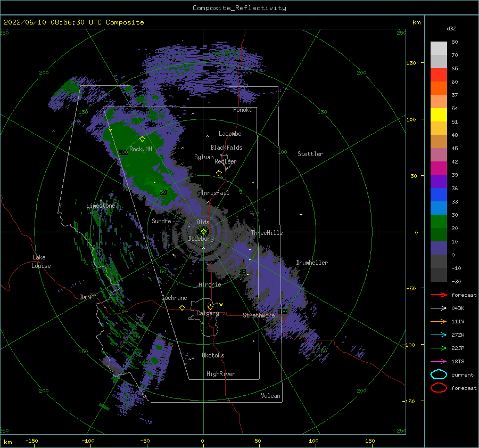Click the light blue 33 dBZ swatch
479x448 pixels.
[439, 208]
